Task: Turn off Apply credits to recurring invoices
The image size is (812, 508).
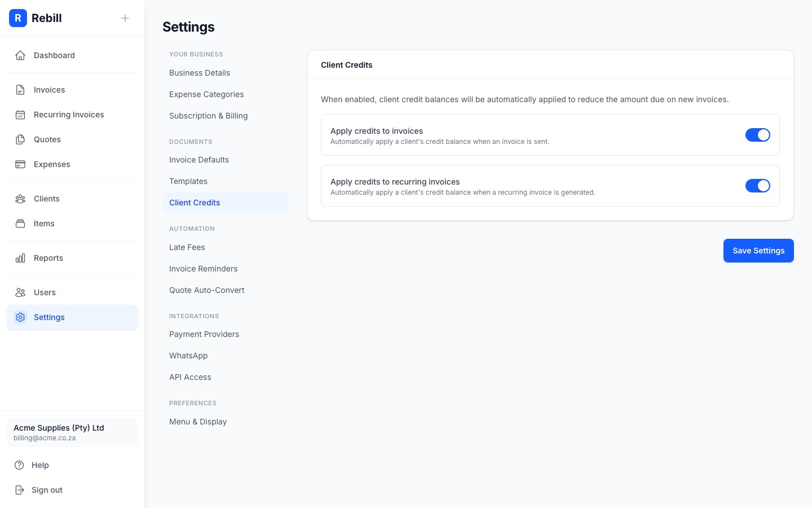Action: point(758,186)
